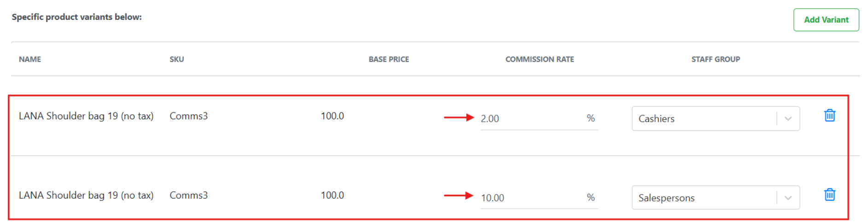Click second LANA Shoulder bag 19 name

pos(86,195)
